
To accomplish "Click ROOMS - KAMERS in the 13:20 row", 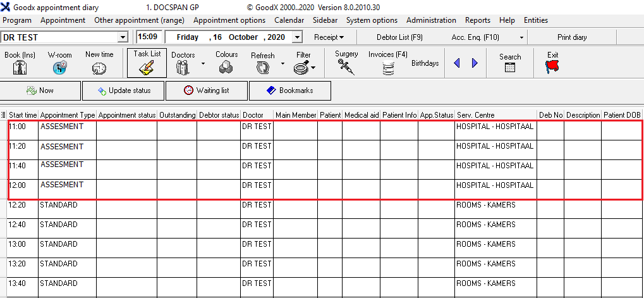I will click(486, 263).
